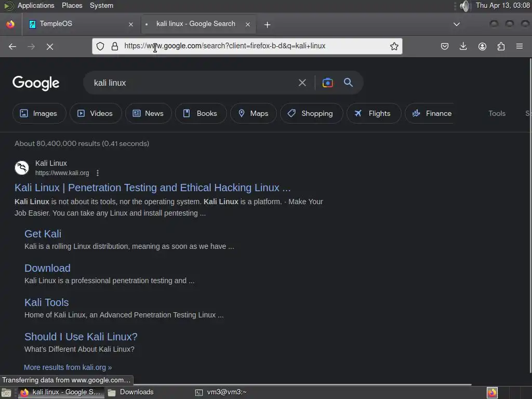Viewport: 532px width, 399px height.
Task: Click Firefox icon in bottom-right panel
Action: (492, 393)
